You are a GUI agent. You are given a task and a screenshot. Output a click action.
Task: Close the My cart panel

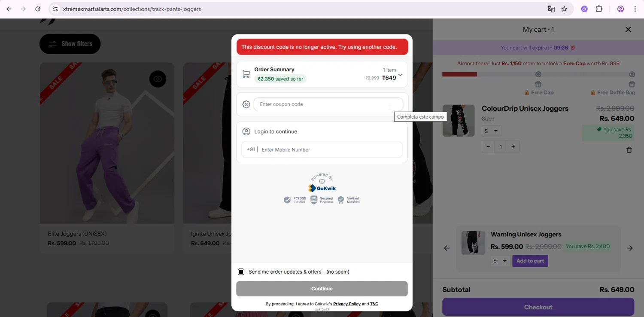coord(628,30)
